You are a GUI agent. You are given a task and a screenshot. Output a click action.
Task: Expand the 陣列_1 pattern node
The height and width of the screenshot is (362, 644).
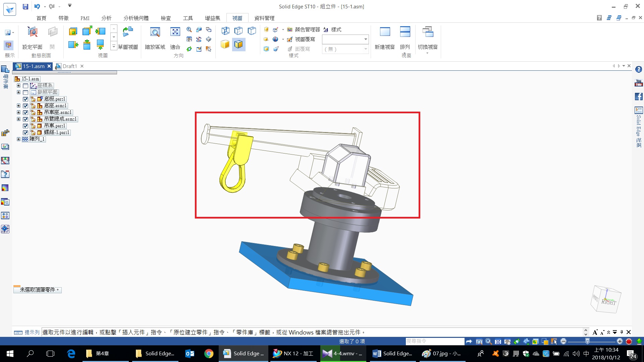(19, 139)
